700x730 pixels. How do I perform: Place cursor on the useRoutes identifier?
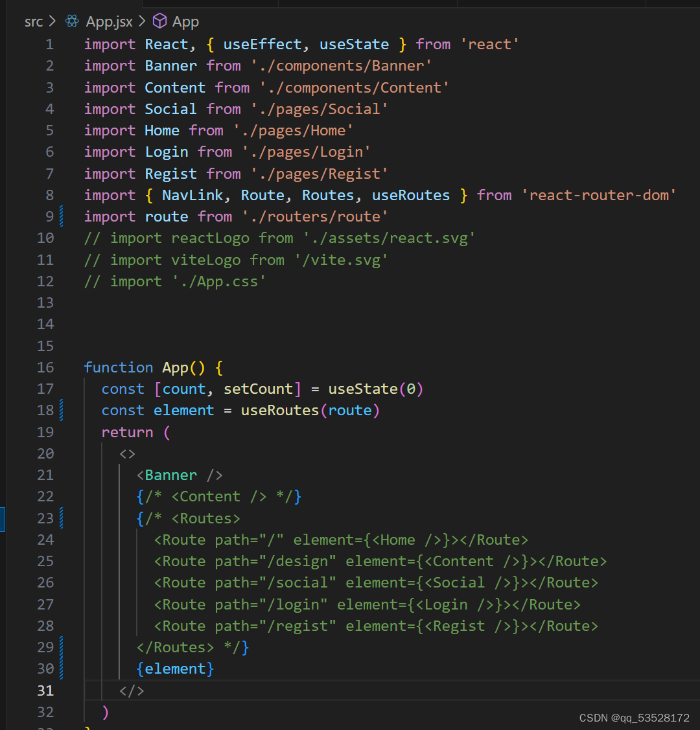[x=281, y=410]
